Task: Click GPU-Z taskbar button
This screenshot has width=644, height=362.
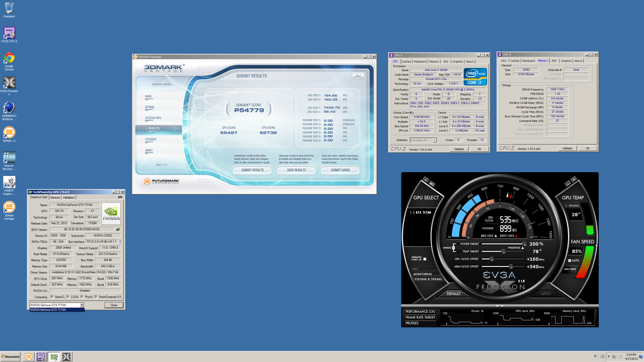Action: [54, 356]
